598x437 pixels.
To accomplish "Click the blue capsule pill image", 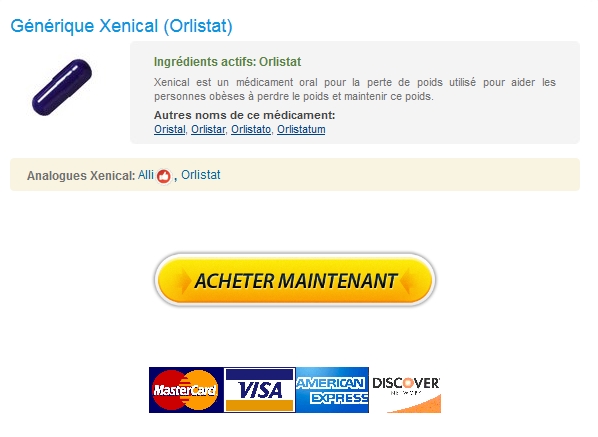I will point(62,87).
